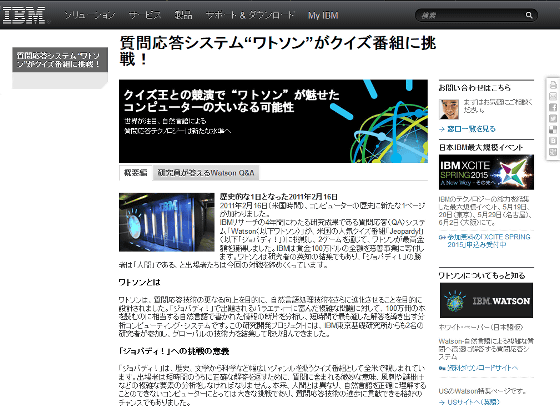Image resolution: width=560 pixels, height=411 pixels.
Task: Click the XCITE SPRING 2015 申込み受付中 link
Action: coord(489,241)
